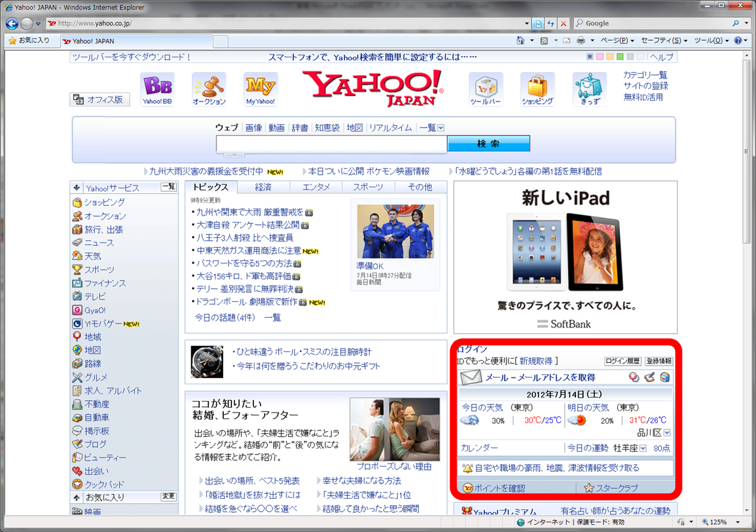Click the News icon in services sidebar
This screenshot has width=756, height=532.
click(77, 243)
